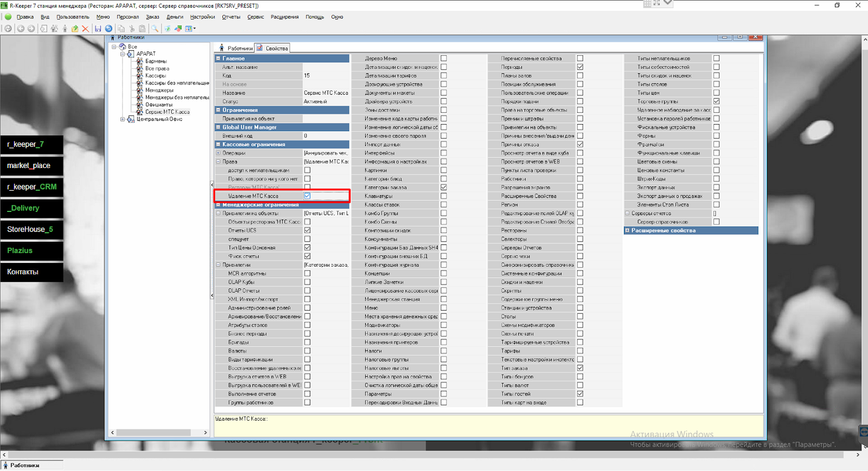Click the red X delete toolbar icon
The height and width of the screenshot is (471, 868).
(x=85, y=29)
